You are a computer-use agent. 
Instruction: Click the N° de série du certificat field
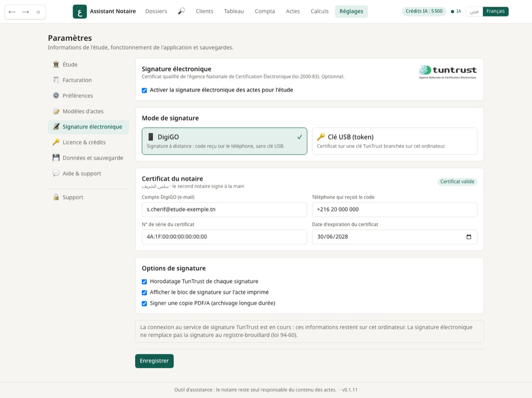tap(224, 237)
